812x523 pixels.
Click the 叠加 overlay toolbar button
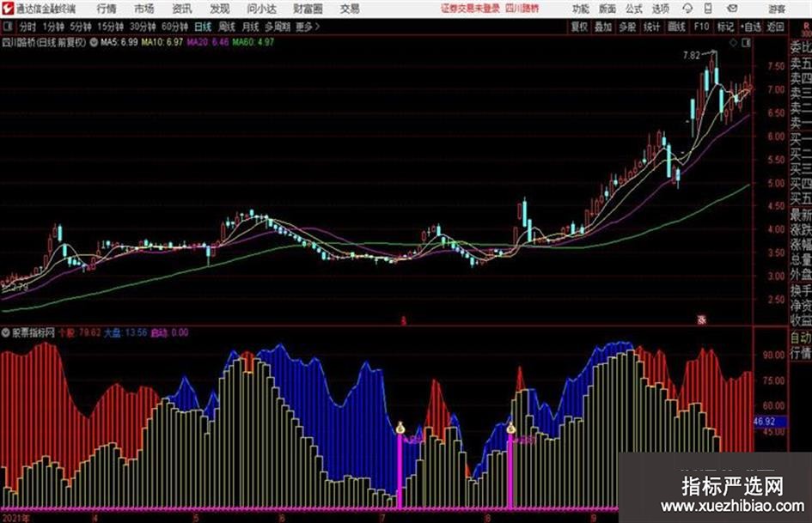pyautogui.click(x=603, y=27)
